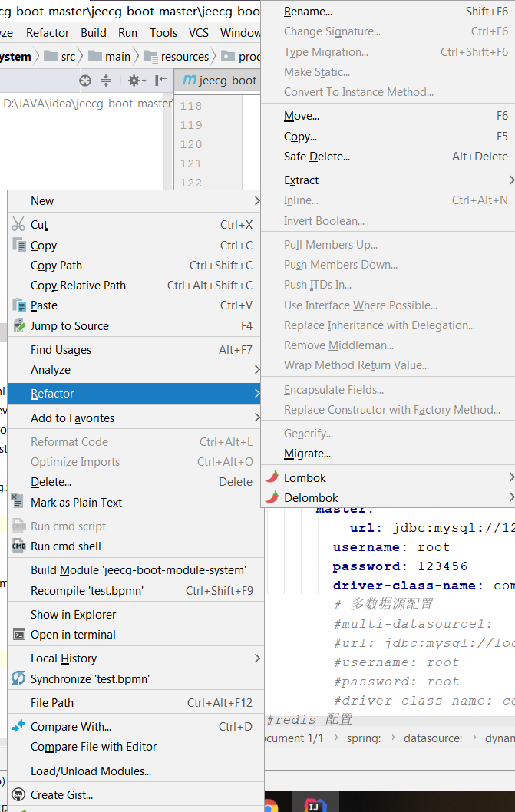Click the password: 123456 line in editor
The width and height of the screenshot is (515, 812).
click(x=400, y=566)
